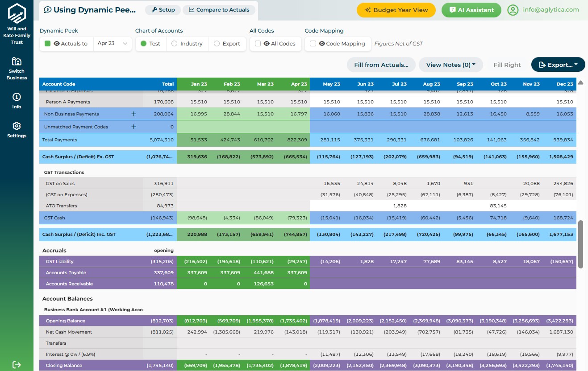Screen dimensions: 588x371
Task: Switch to Budget Year View
Action: coord(396,9)
